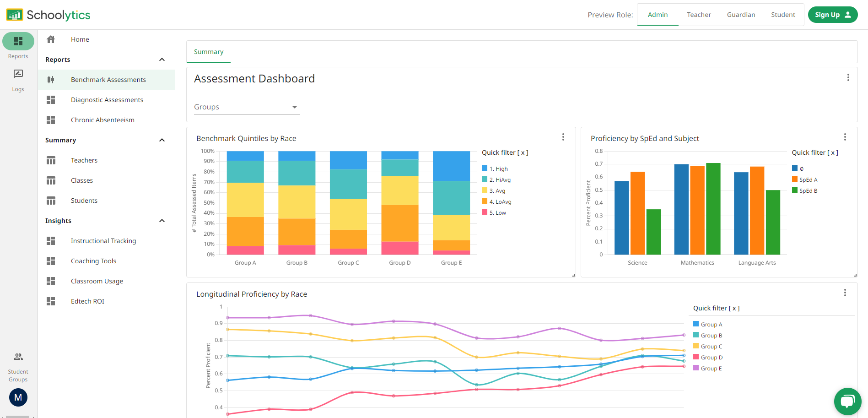The image size is (868, 418).
Task: Open the Groups dropdown
Action: [246, 107]
